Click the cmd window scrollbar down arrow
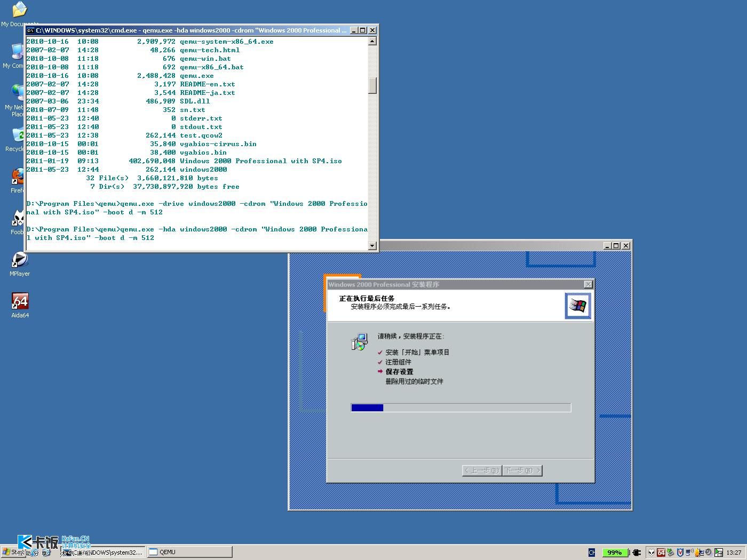 [x=372, y=245]
